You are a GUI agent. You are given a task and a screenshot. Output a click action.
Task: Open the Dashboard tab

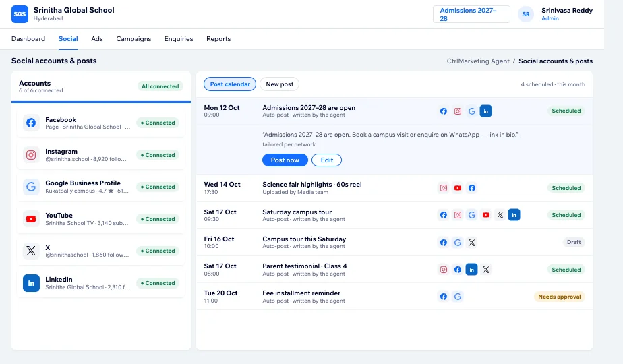(x=28, y=39)
